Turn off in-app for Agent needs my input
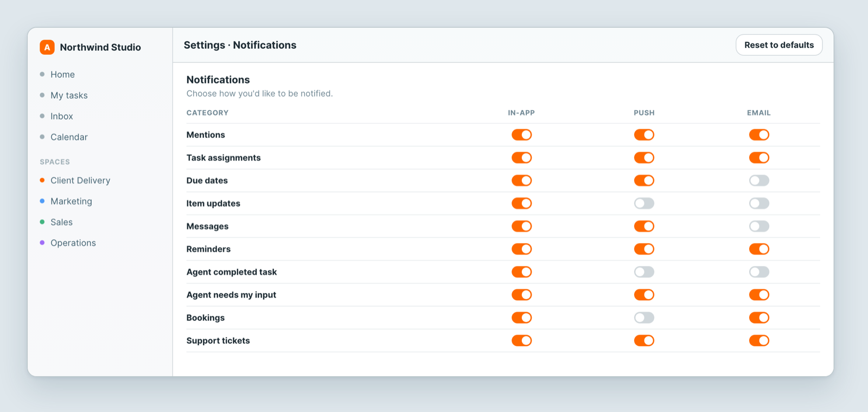Screen dimensions: 868x412 pos(522,295)
